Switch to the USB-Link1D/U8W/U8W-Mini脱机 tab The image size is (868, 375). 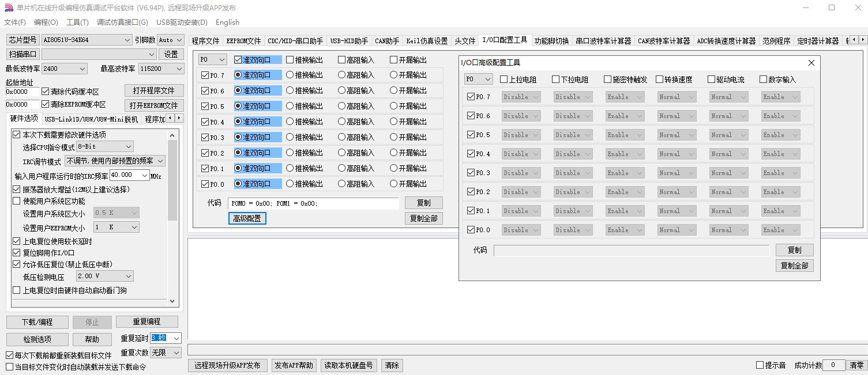tap(91, 119)
